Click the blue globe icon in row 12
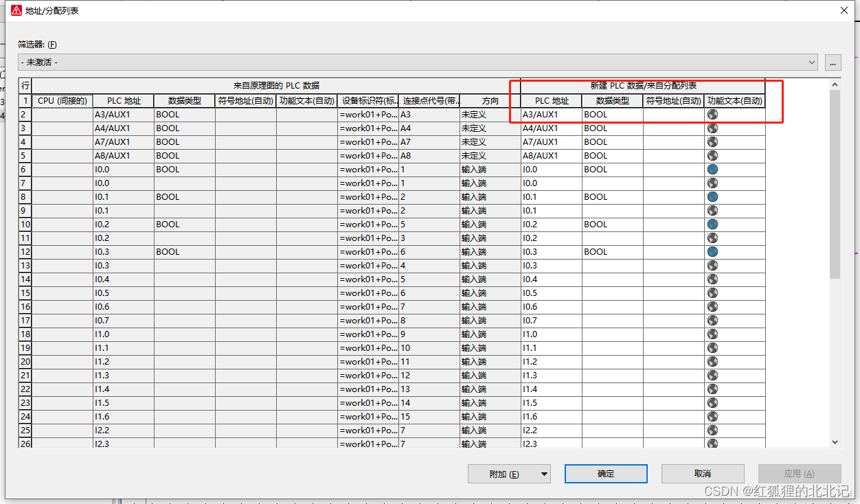The image size is (860, 504). [x=712, y=252]
